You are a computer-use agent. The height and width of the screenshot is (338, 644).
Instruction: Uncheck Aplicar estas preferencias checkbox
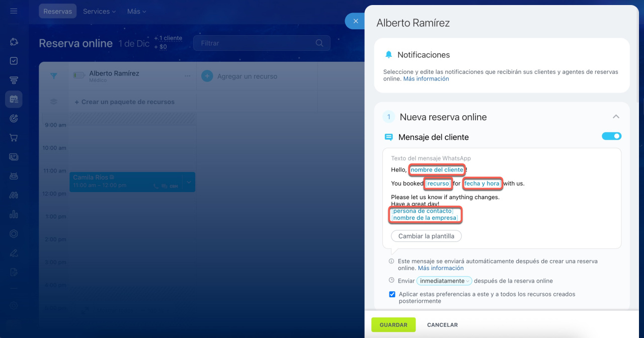(x=392, y=294)
